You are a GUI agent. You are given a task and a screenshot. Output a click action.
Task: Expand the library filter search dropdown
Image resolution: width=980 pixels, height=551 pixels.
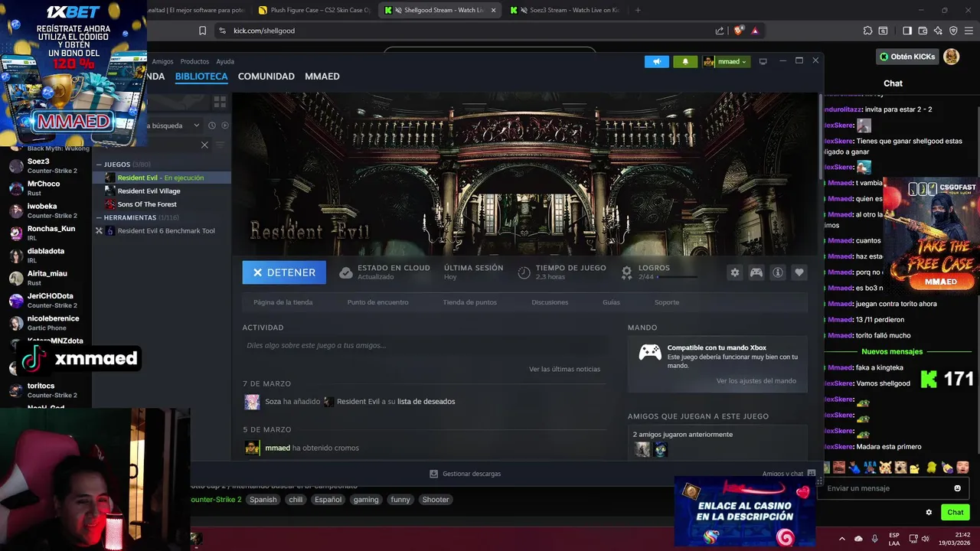click(197, 126)
